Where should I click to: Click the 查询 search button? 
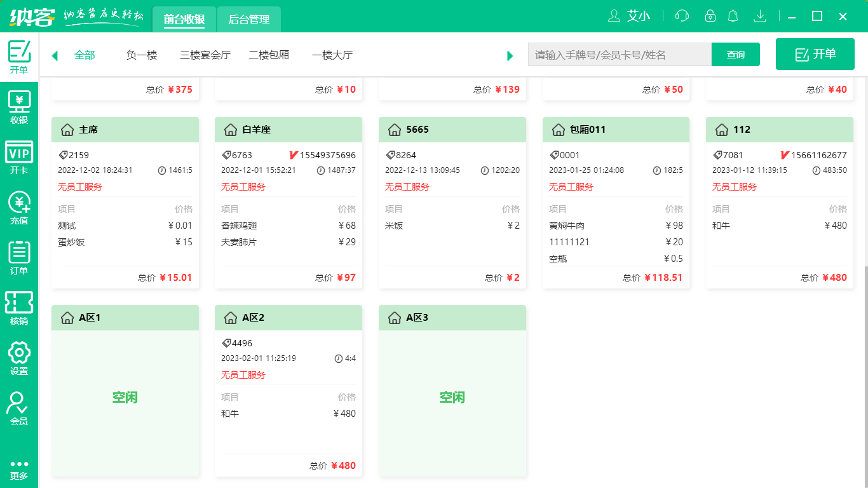(735, 55)
